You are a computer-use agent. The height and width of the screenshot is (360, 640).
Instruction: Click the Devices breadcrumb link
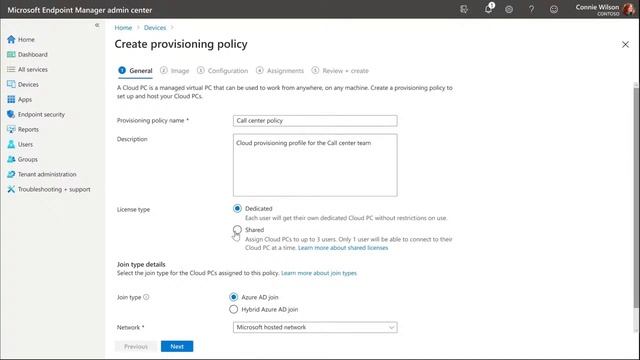point(155,28)
